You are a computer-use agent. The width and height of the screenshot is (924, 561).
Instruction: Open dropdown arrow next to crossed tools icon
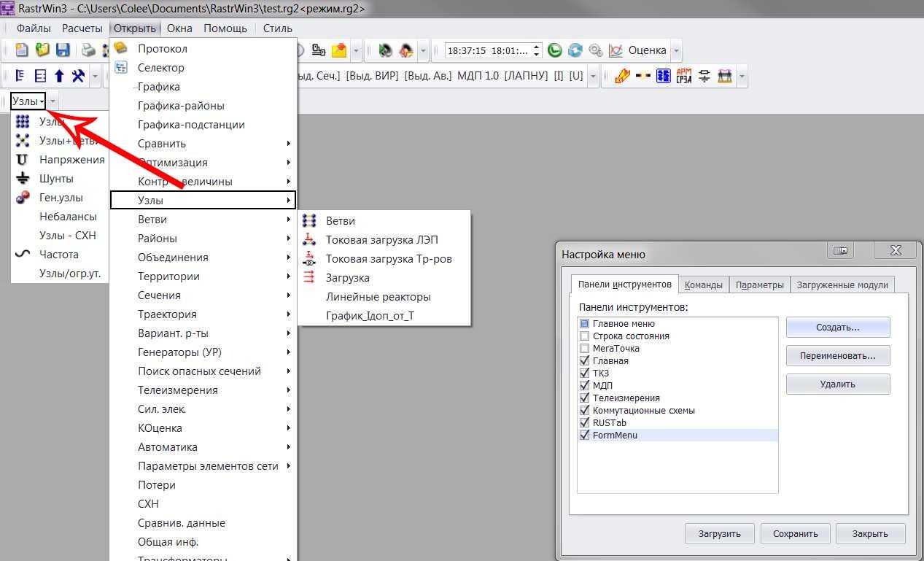(x=96, y=76)
